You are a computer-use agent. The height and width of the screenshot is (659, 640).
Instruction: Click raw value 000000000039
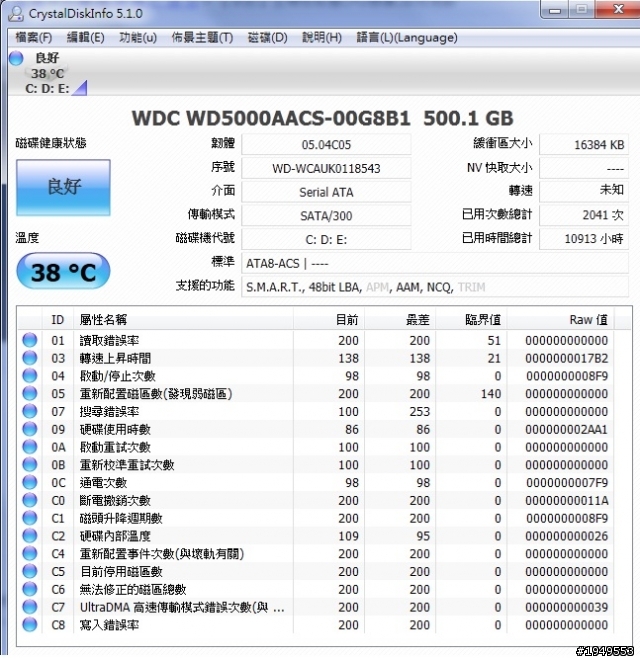coord(566,607)
